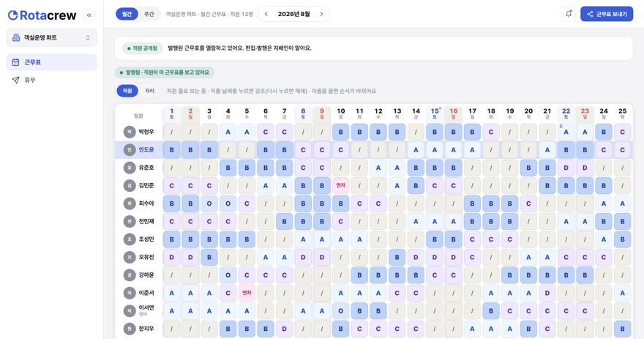
Task: Highlight employee name 안도윤
Action: point(146,150)
